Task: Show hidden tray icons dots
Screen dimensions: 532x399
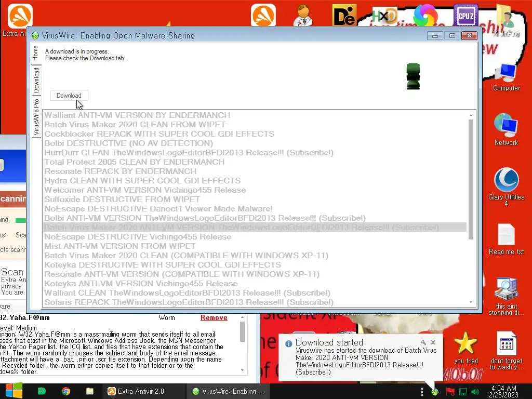Action: pos(422,392)
